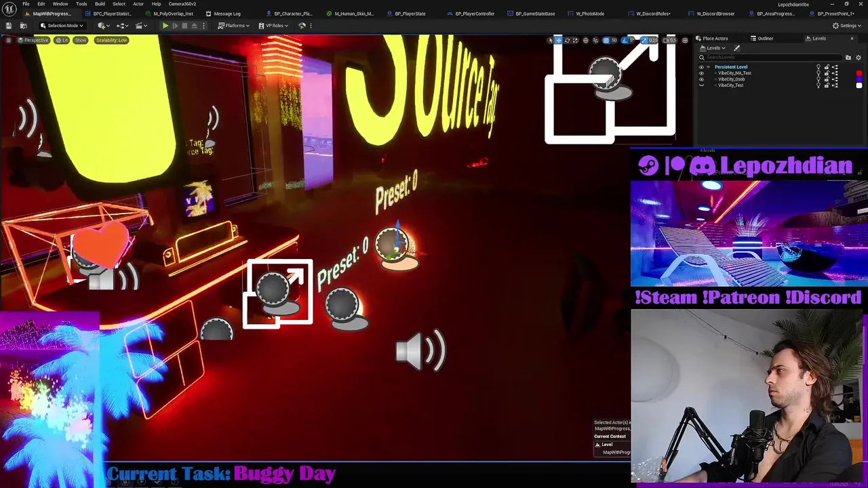Image resolution: width=868 pixels, height=488 pixels.
Task: Open the Build menu
Action: (100, 4)
